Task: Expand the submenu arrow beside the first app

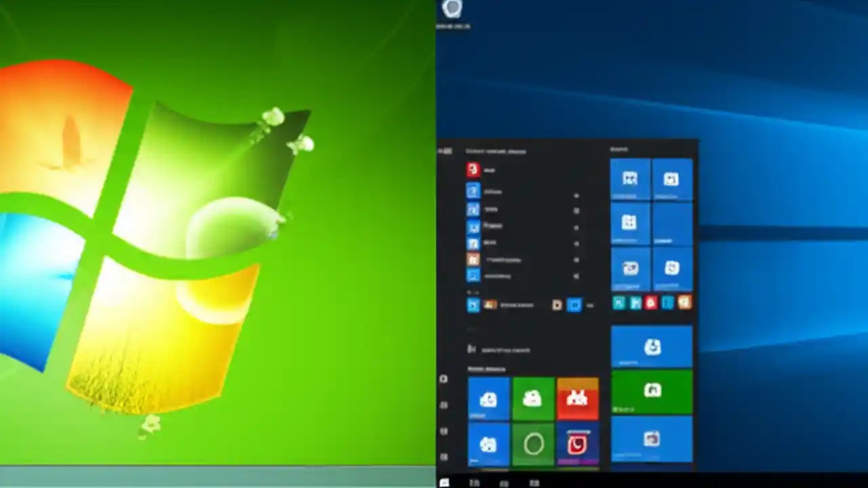Action: click(576, 196)
